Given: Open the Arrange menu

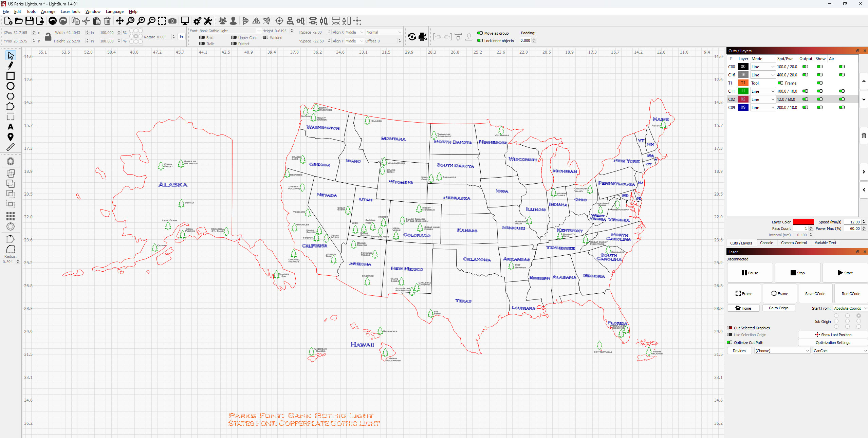Looking at the screenshot, I should coord(48,11).
